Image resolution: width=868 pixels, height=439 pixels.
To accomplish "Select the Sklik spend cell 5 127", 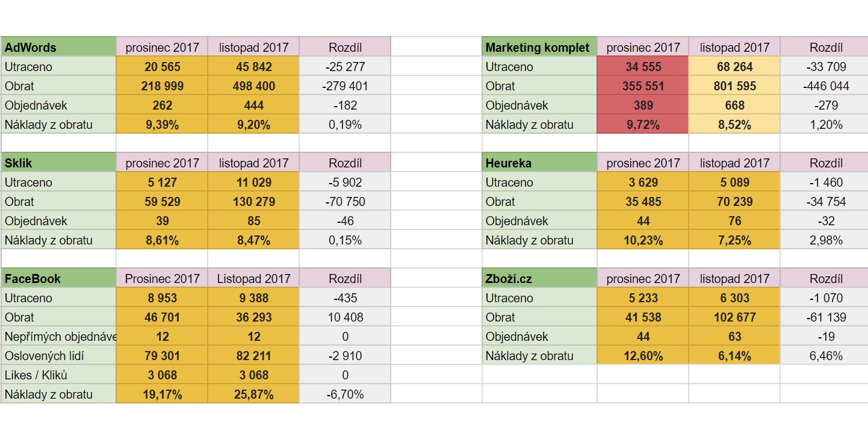I will point(162,182).
